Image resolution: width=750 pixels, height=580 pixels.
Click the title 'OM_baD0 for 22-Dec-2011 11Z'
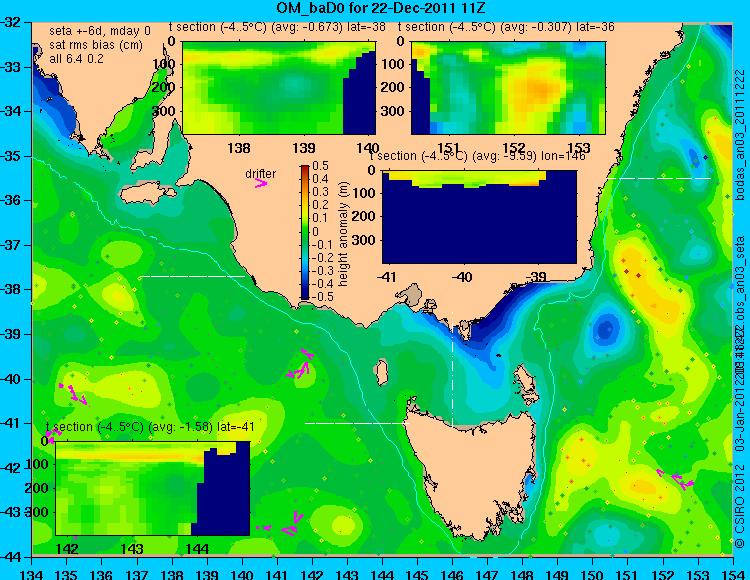click(x=381, y=8)
